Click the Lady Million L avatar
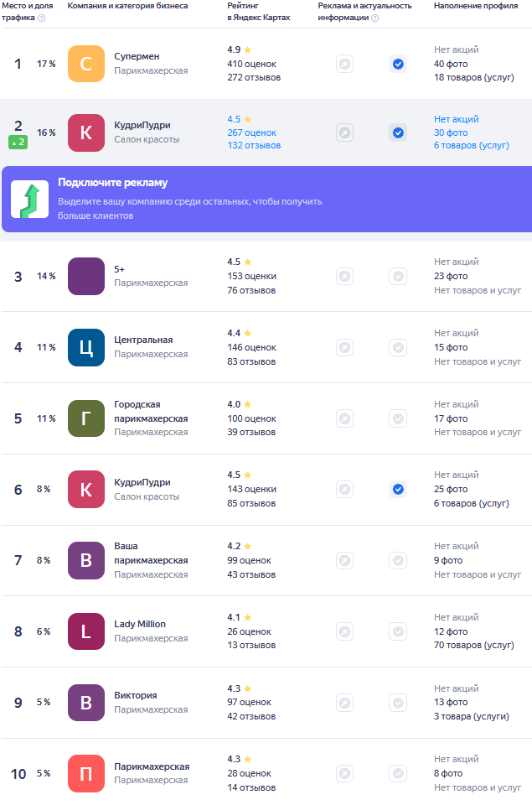 coord(86,631)
